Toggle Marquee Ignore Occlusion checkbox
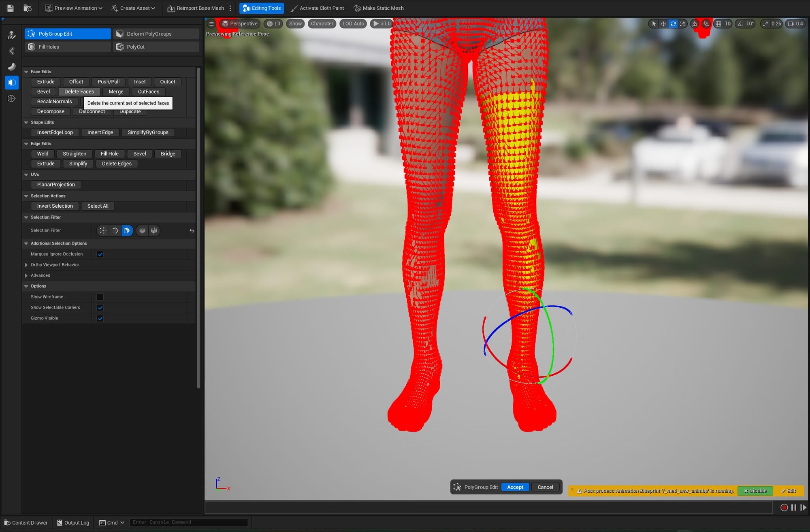Viewport: 810px width, 532px height. click(x=100, y=254)
